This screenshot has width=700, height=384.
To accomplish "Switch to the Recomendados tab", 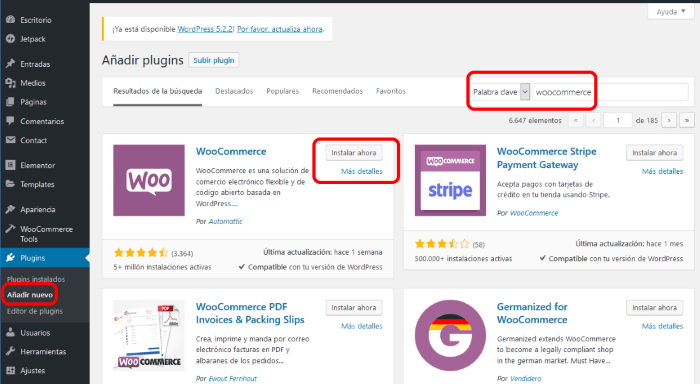I will pyautogui.click(x=338, y=91).
